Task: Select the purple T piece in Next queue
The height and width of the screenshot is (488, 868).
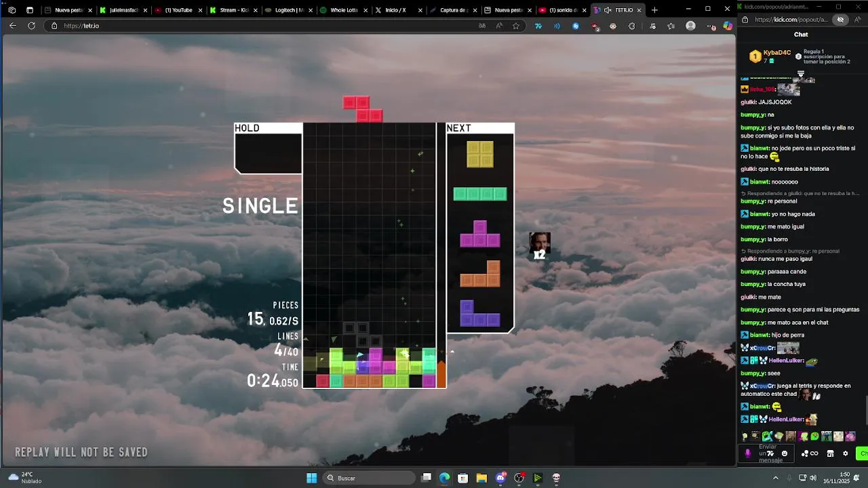Action: [x=480, y=234]
